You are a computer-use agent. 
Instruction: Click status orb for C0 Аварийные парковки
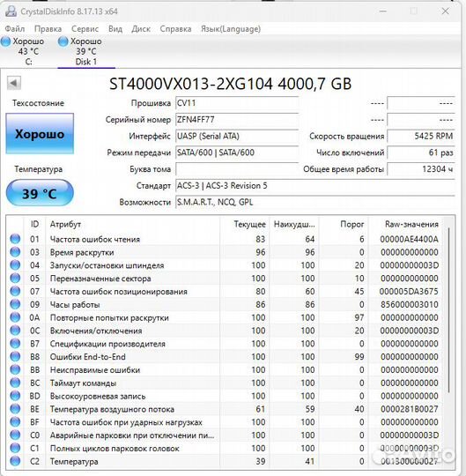coord(15,435)
